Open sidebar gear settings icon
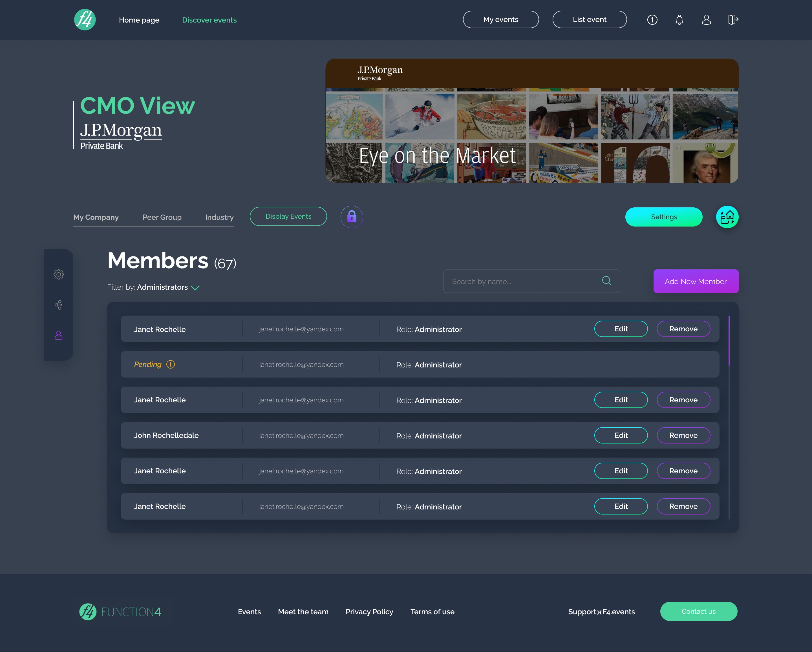The height and width of the screenshot is (652, 812). pyautogui.click(x=58, y=274)
